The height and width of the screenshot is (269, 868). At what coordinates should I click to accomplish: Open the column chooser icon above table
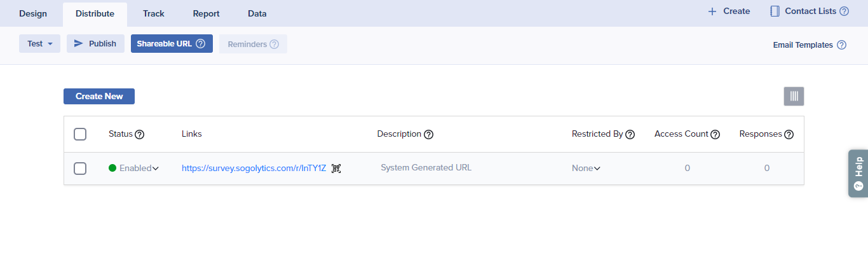pyautogui.click(x=794, y=96)
